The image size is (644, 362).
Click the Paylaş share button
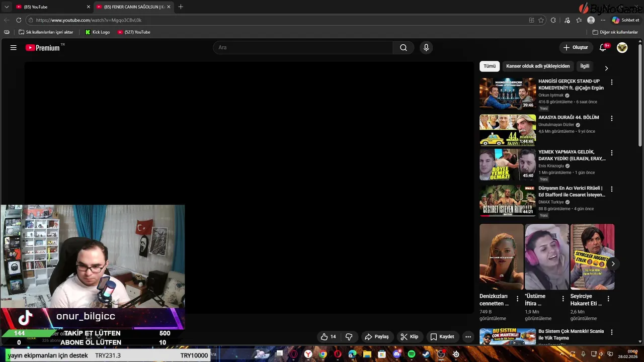pos(377,336)
